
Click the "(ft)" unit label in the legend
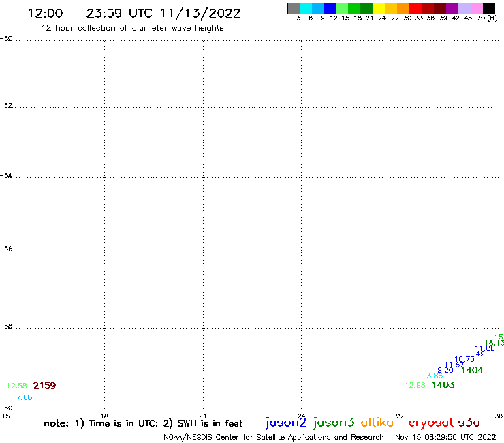pyautogui.click(x=492, y=18)
